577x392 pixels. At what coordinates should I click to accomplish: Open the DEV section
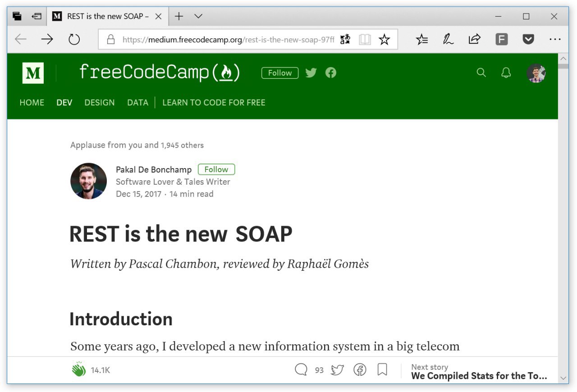click(64, 103)
